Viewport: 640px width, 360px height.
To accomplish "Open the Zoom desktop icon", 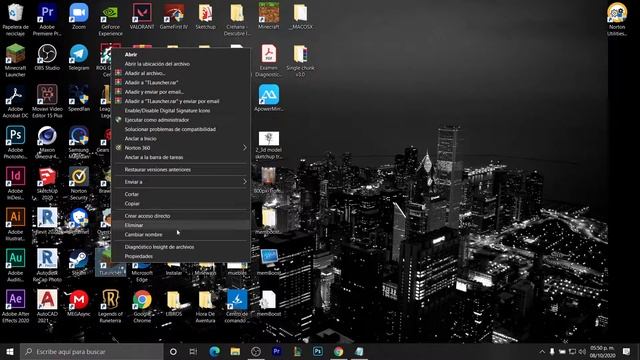I will pos(79,16).
